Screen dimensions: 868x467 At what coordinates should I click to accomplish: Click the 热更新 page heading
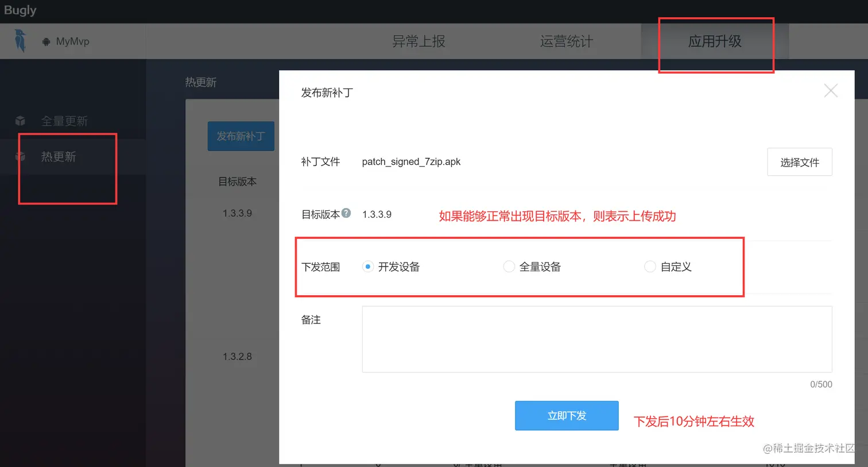[200, 82]
